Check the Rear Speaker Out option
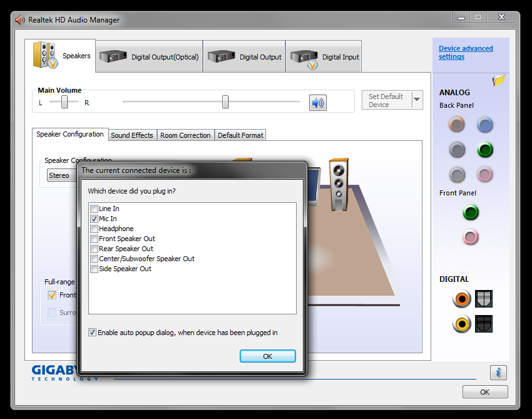This screenshot has height=419, width=532. (94, 249)
